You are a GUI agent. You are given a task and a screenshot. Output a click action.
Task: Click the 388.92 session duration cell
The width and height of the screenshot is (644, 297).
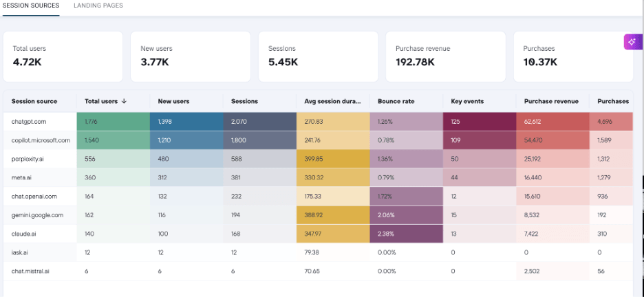coord(333,215)
